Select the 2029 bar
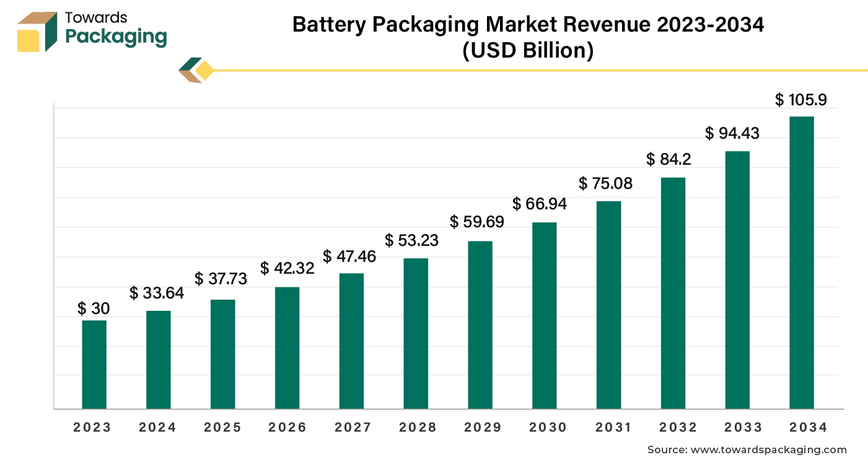 pos(480,325)
